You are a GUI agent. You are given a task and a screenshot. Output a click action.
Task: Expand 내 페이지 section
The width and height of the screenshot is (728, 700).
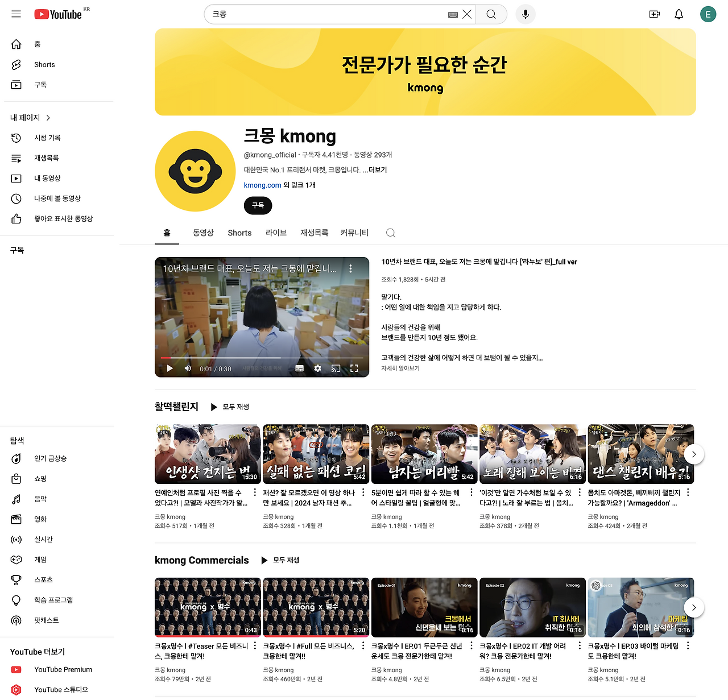click(x=31, y=118)
